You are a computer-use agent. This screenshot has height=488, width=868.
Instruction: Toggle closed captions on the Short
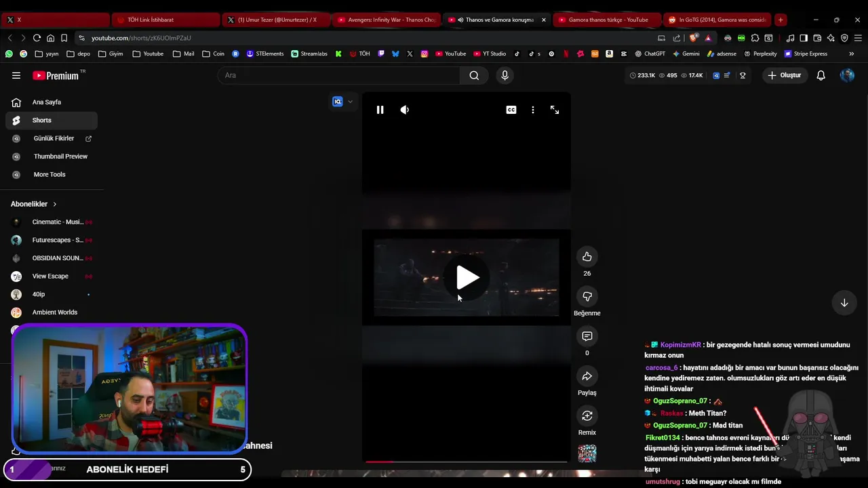pos(511,110)
